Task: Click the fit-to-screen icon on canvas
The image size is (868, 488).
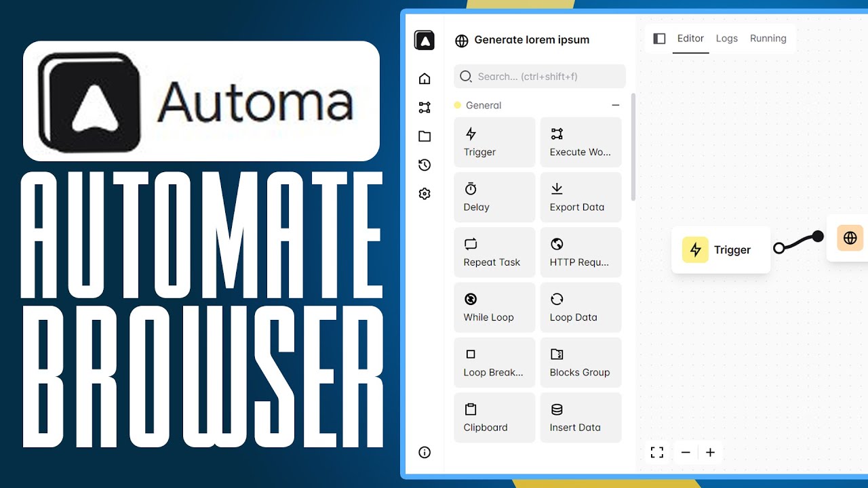Action: click(x=656, y=452)
